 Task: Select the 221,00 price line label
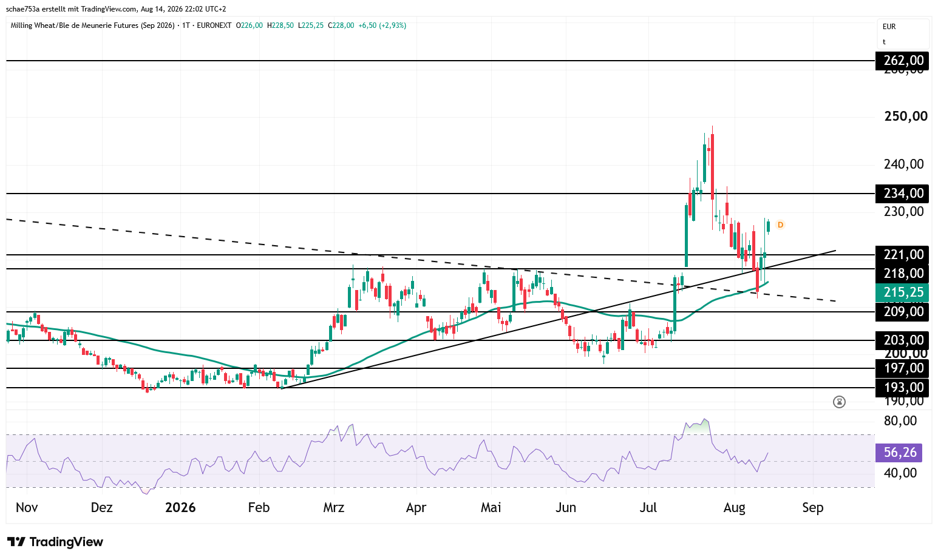click(902, 255)
